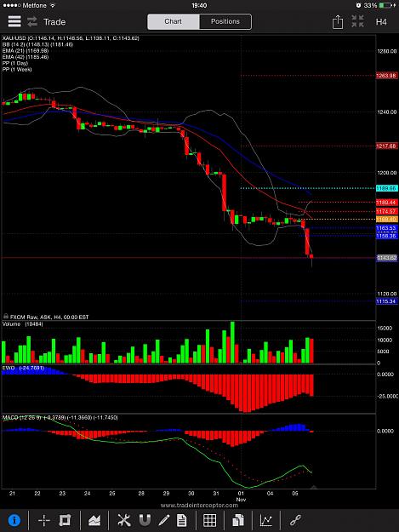Tap the chain link icon

coord(295,520)
